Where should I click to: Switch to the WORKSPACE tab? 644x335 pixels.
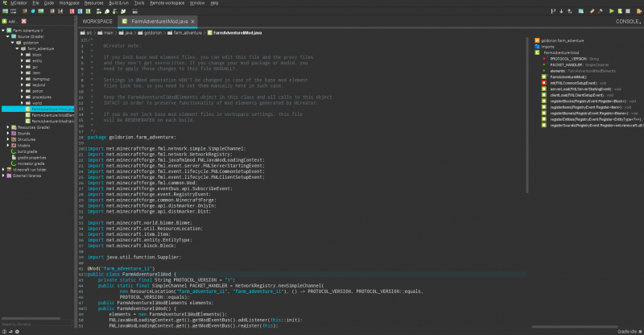coord(97,22)
